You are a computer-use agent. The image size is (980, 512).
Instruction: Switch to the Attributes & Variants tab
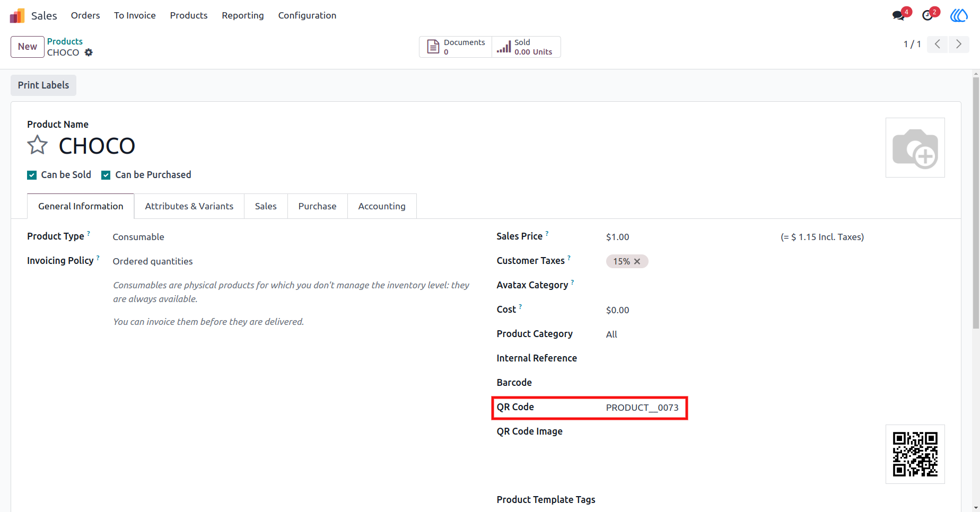tap(189, 206)
